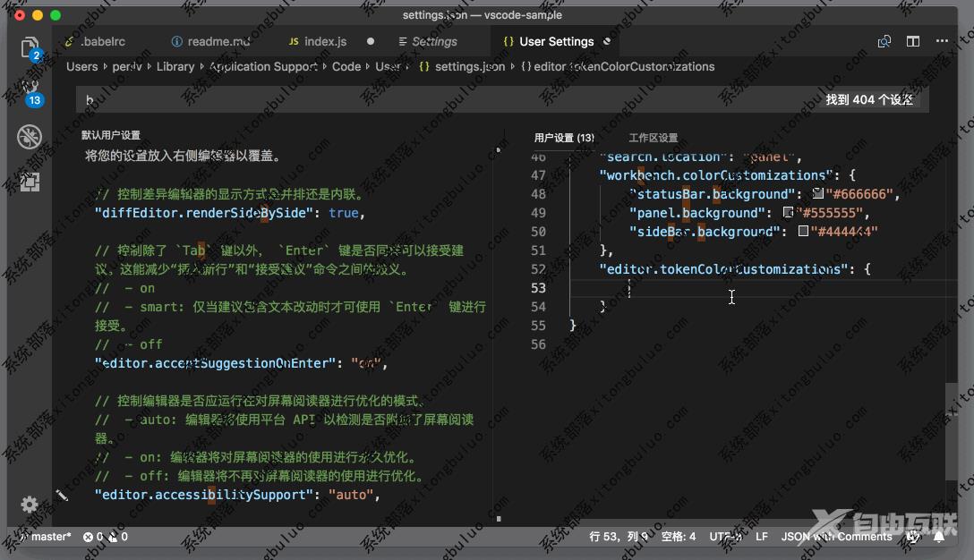Close the User Settings tab
974x560 pixels.
(x=607, y=41)
